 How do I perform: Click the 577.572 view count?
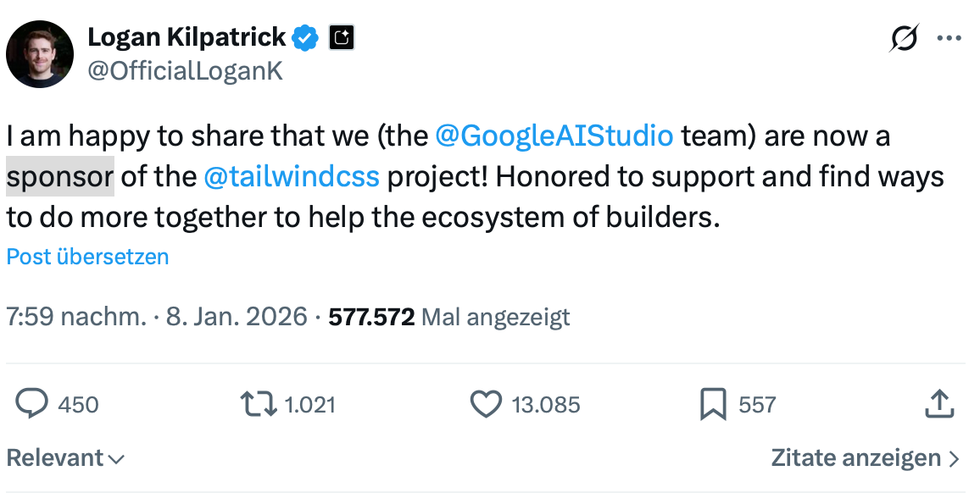[x=371, y=317]
